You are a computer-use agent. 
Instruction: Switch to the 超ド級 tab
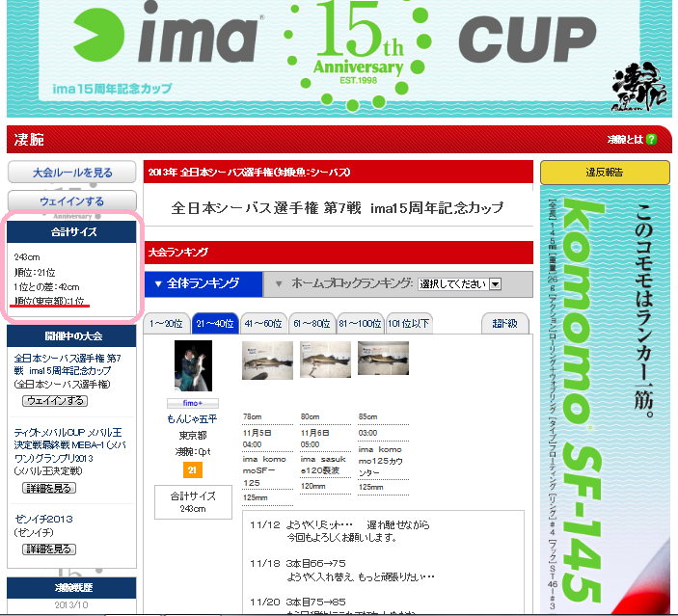pyautogui.click(x=504, y=323)
